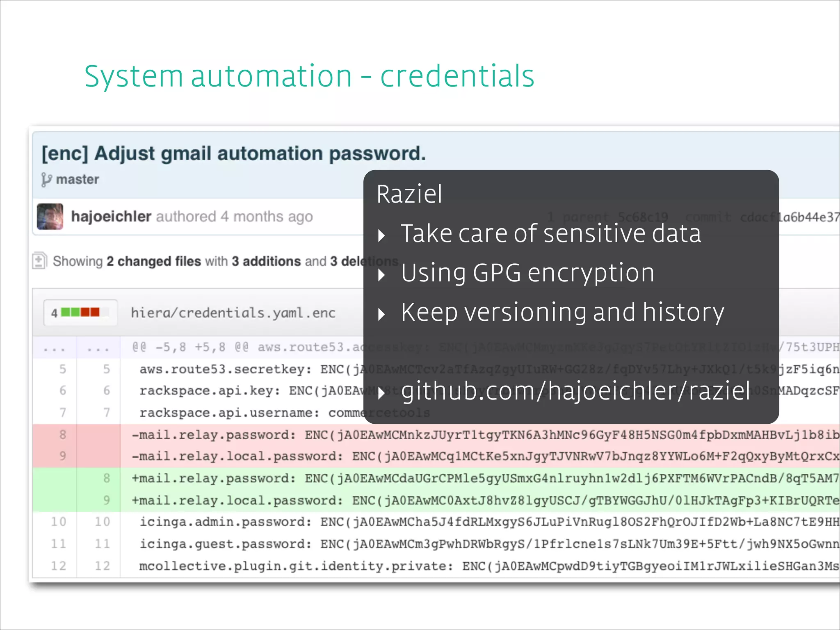This screenshot has width=840, height=630.
Task: Click deleted line -mail.relay.password
Action: click(x=480, y=435)
